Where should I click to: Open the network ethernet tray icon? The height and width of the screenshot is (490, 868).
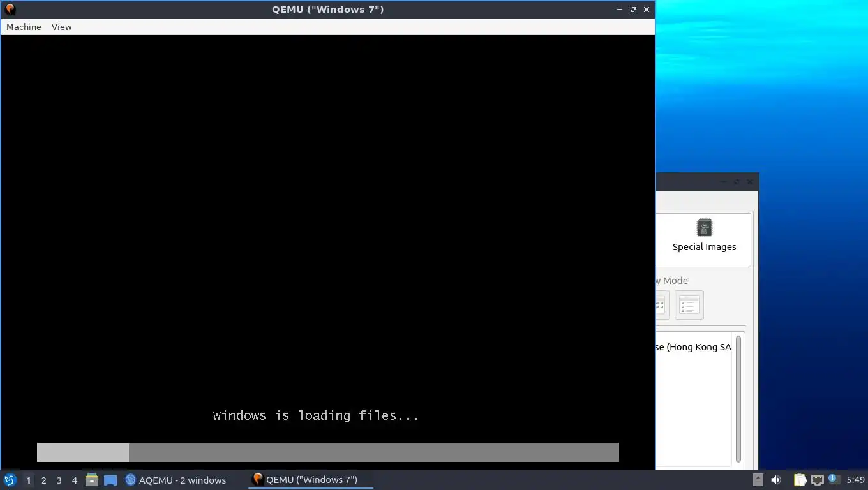pos(817,480)
